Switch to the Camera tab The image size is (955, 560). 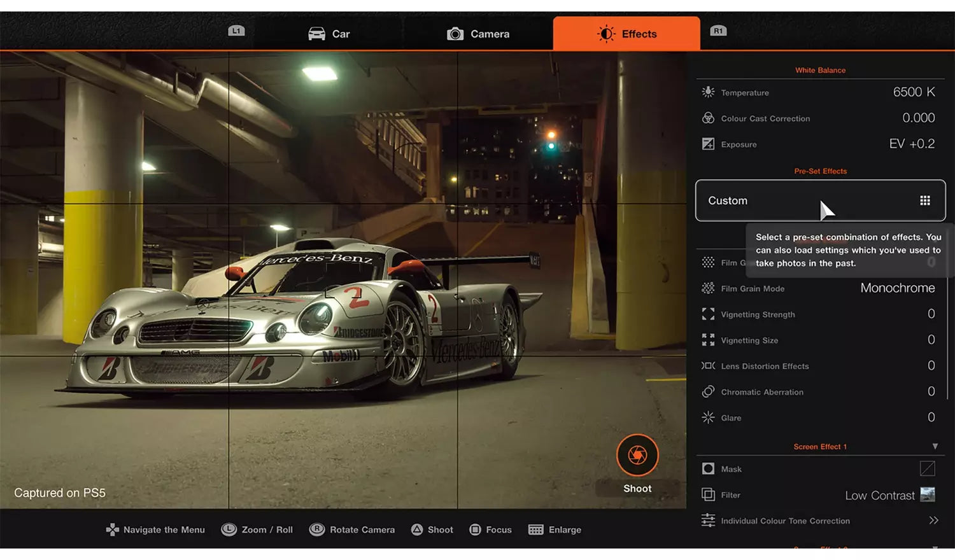click(478, 34)
